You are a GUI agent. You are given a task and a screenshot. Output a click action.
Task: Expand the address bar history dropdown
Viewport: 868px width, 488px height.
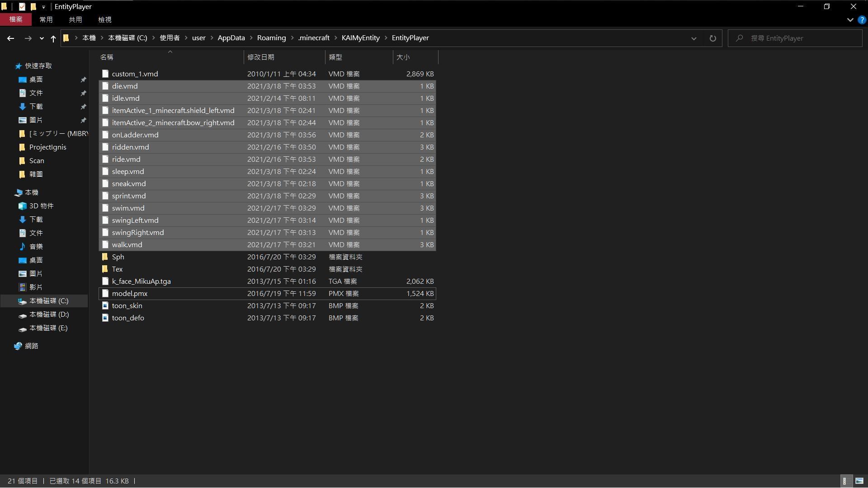(x=694, y=38)
